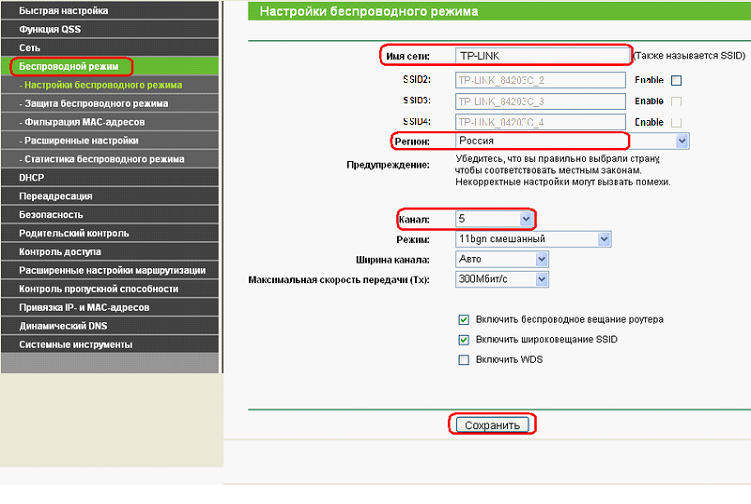The height and width of the screenshot is (504, 751).
Task: Open Максимальная скорость передачи dropdown
Action: pyautogui.click(x=502, y=279)
